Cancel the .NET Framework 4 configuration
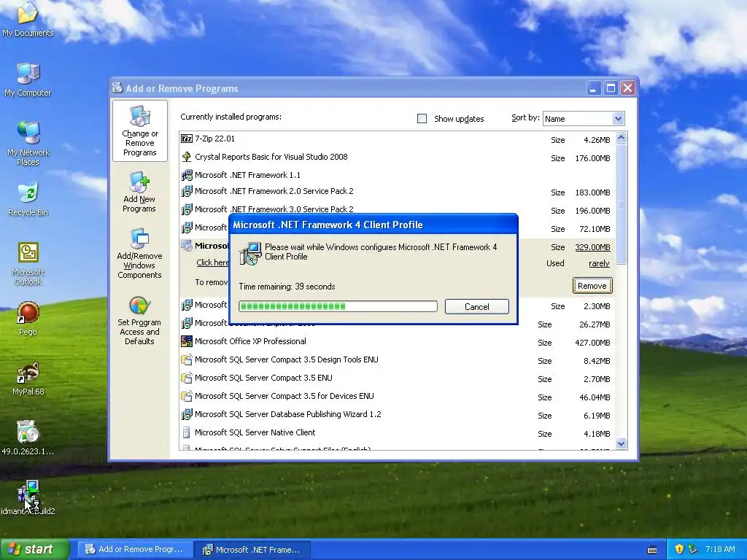The height and width of the screenshot is (560, 747). [x=477, y=307]
